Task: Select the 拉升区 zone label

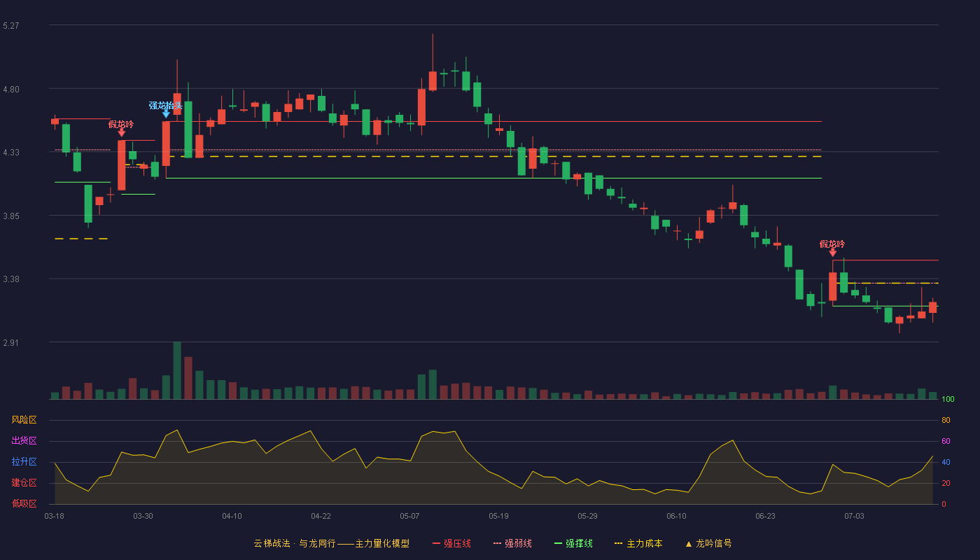Action: click(24, 462)
